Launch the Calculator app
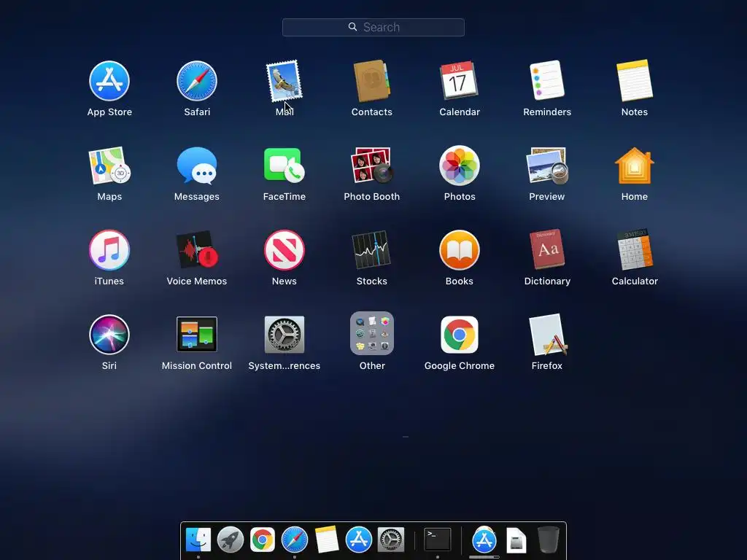This screenshot has width=747, height=560. (x=635, y=249)
